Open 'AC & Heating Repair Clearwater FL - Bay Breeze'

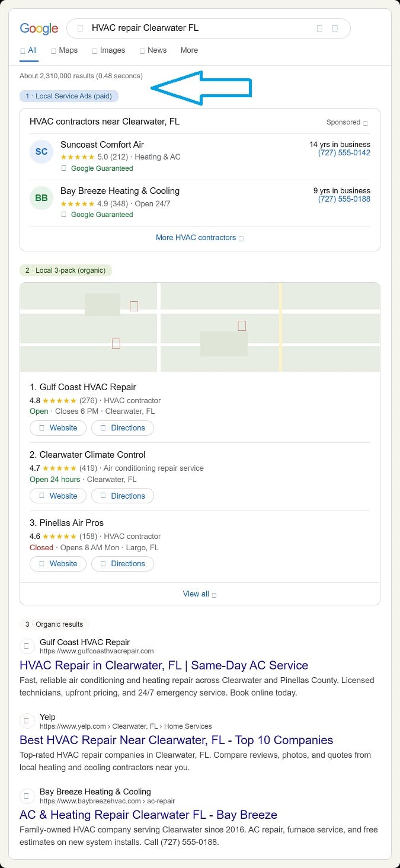(149, 815)
